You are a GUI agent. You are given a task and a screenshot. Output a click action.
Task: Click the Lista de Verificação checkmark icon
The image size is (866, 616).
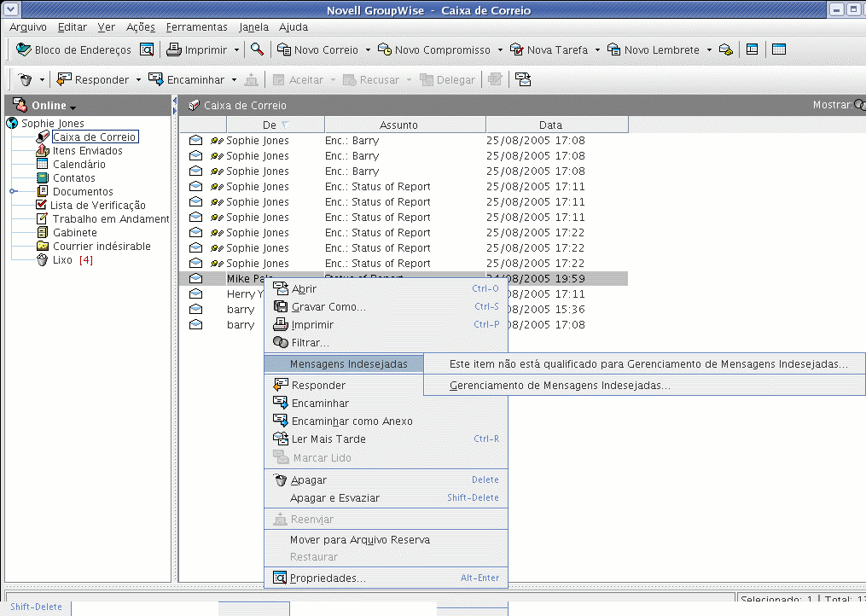(42, 206)
